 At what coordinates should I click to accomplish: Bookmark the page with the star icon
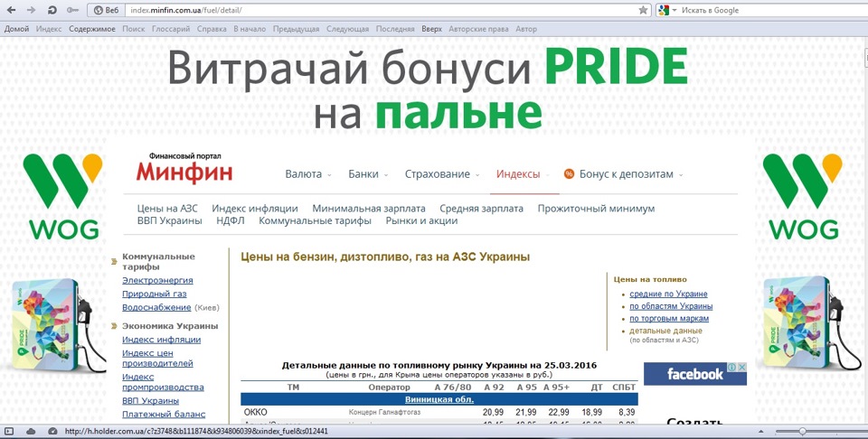tap(643, 10)
